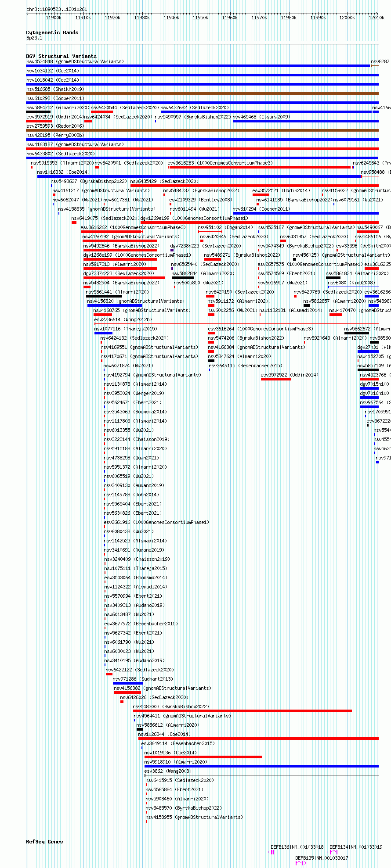Open nsv5861441 (Almarri2020) variant

tap(117, 292)
